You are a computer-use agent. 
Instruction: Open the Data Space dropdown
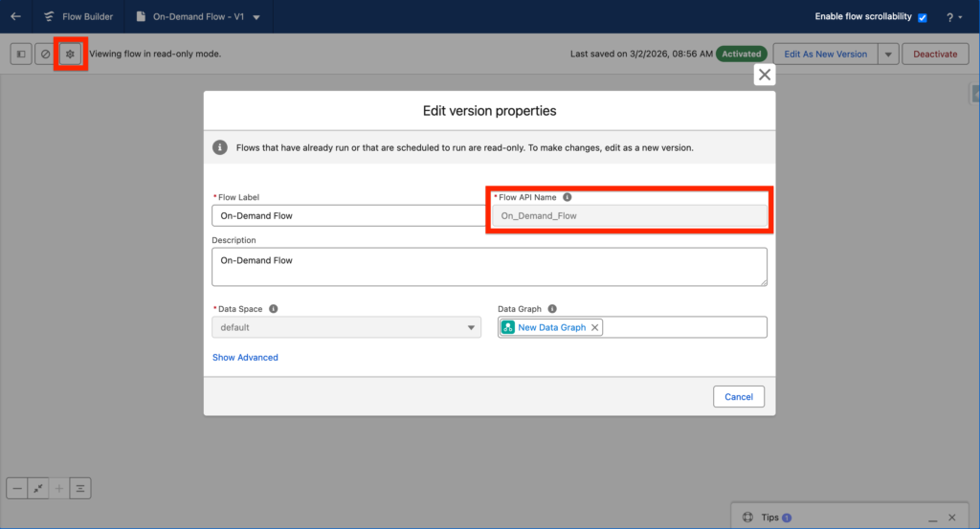point(345,327)
